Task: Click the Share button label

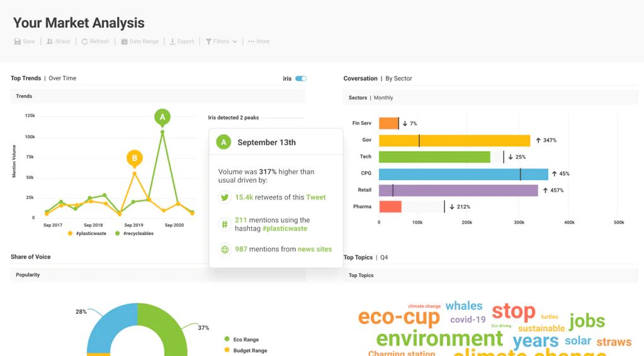Action: 62,42
